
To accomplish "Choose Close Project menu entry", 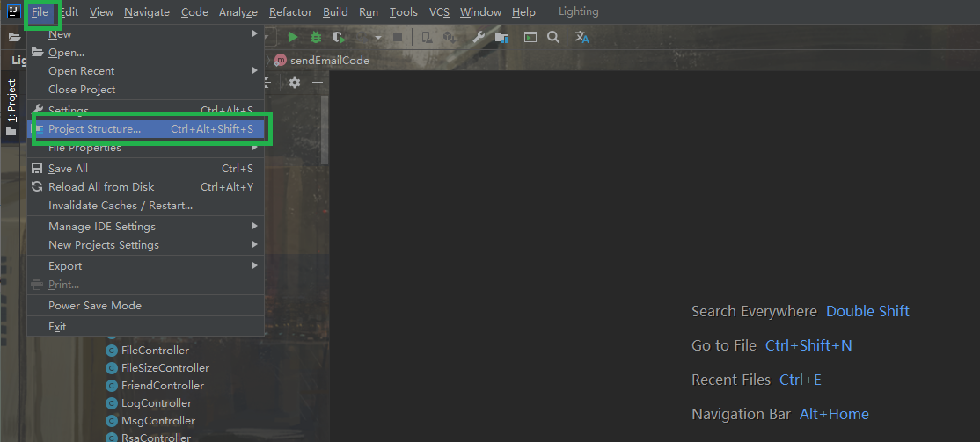I will pyautogui.click(x=146, y=90).
